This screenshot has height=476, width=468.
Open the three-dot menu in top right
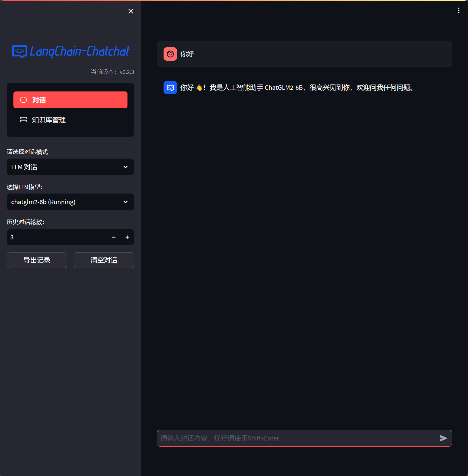point(458,10)
